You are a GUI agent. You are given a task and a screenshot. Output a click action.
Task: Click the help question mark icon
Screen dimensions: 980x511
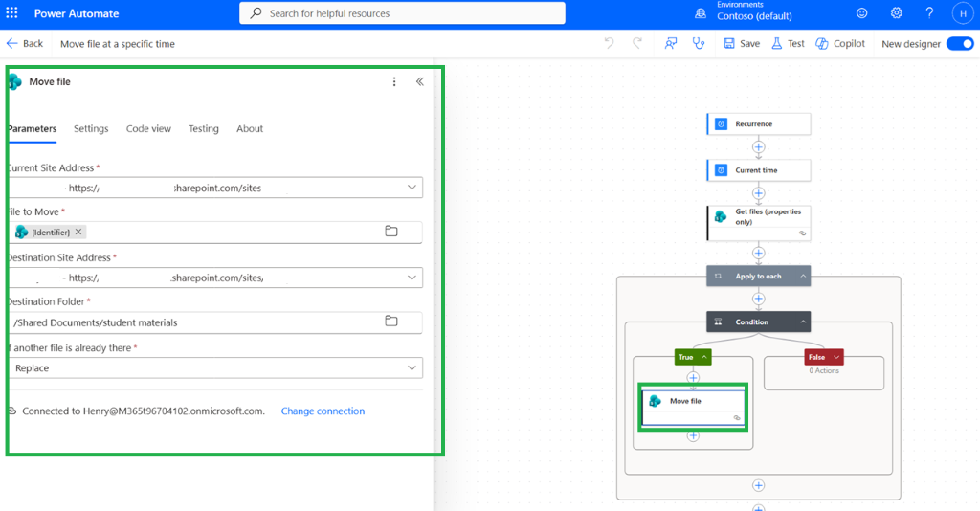[929, 13]
